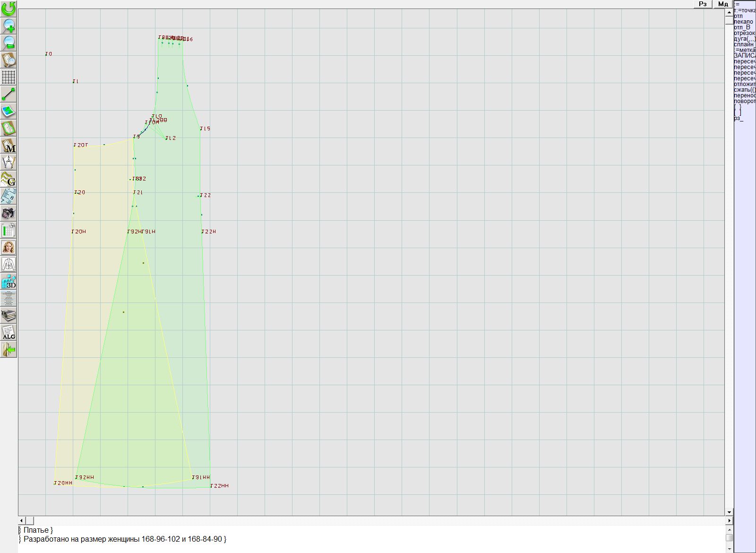Open the ALG algorithm document
Image resolution: width=756 pixels, height=553 pixels.
point(9,332)
